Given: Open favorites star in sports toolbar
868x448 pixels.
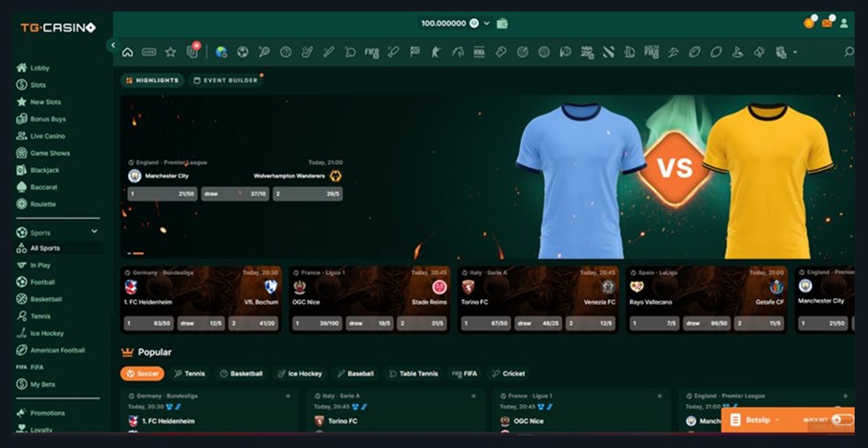Looking at the screenshot, I should (x=170, y=52).
